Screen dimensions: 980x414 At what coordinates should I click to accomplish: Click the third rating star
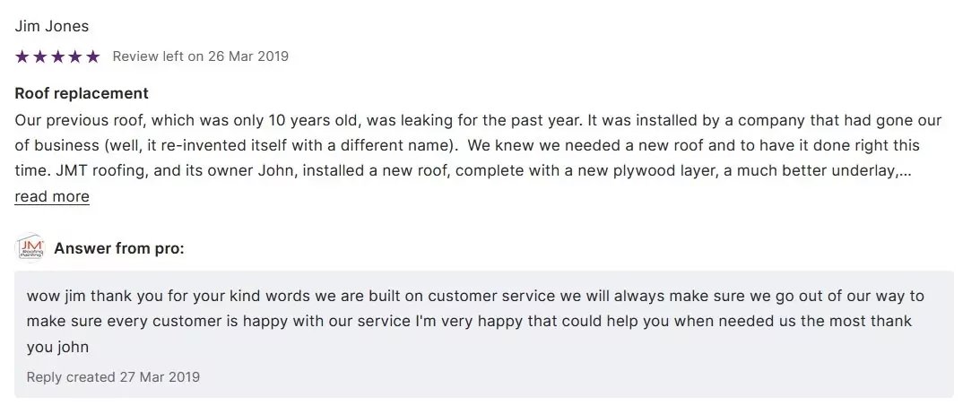pyautogui.click(x=57, y=56)
